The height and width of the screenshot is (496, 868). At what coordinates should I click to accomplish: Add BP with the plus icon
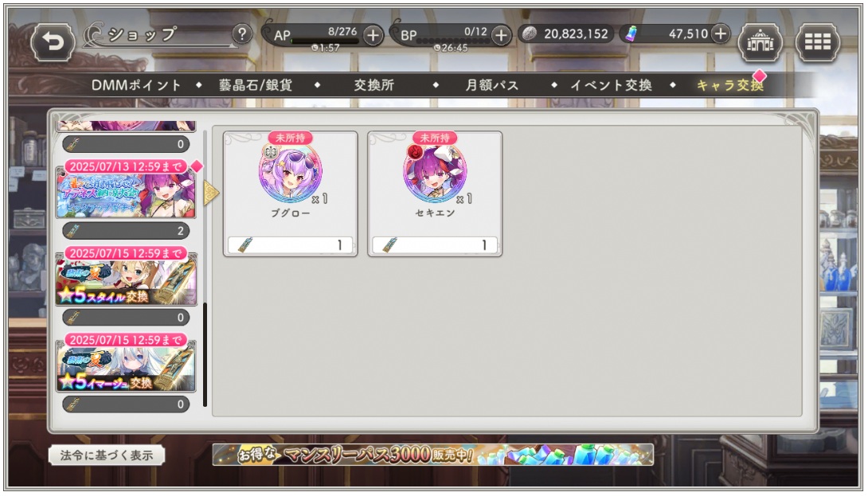click(x=501, y=35)
